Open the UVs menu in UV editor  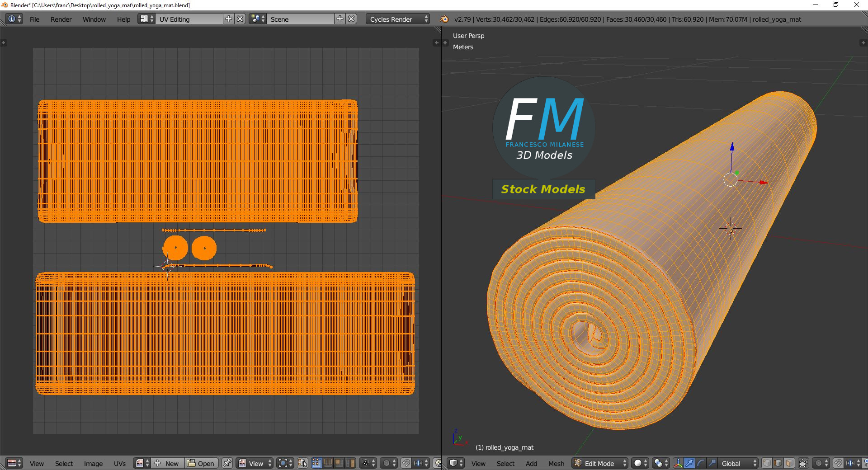120,463
